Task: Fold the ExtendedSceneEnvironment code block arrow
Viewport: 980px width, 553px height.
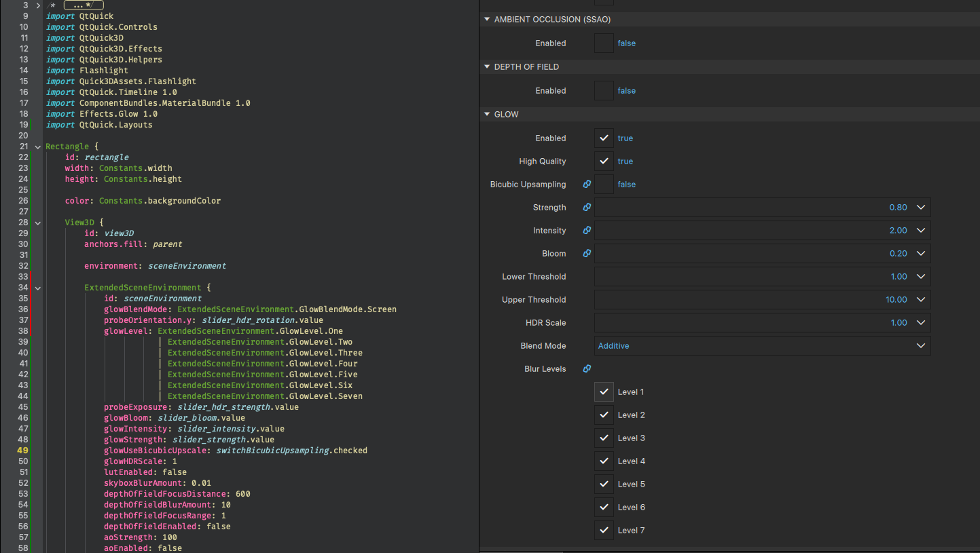Action: coord(37,288)
